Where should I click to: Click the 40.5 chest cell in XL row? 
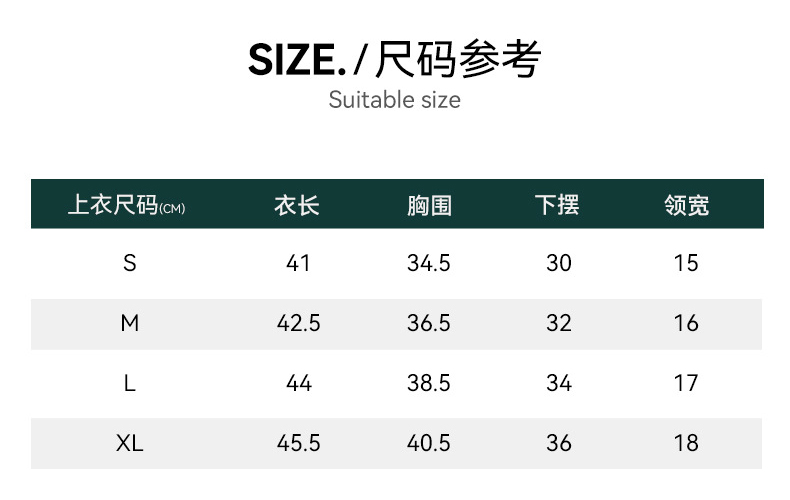(429, 443)
